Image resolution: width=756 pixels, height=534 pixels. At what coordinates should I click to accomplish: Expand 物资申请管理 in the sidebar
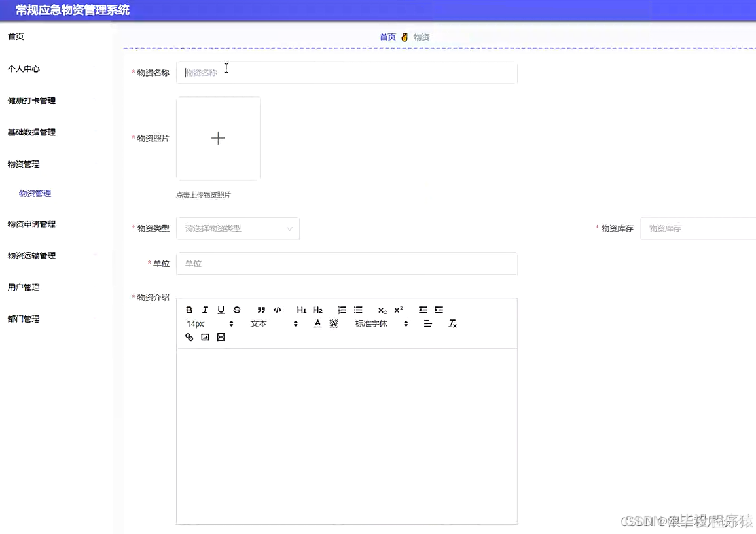[x=32, y=224]
